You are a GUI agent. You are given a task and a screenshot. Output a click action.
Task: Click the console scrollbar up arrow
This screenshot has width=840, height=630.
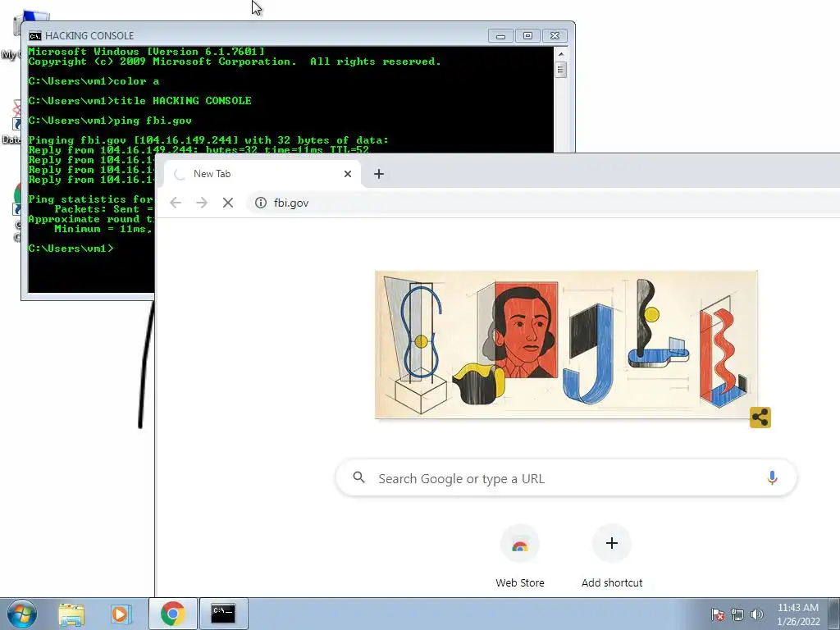point(561,54)
